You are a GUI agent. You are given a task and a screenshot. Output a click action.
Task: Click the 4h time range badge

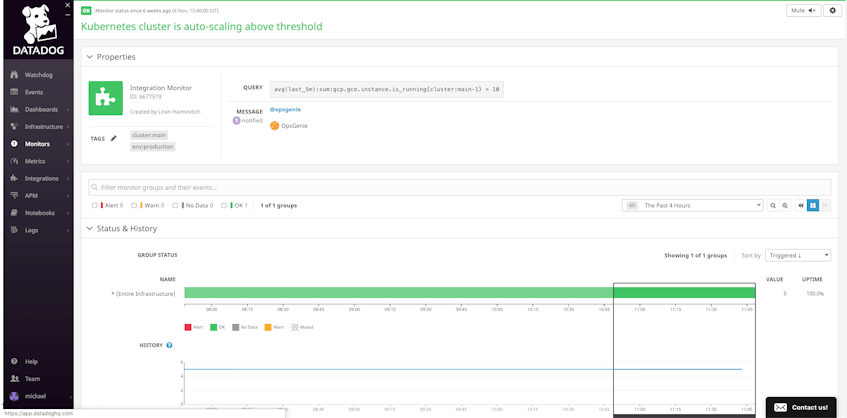coord(632,206)
